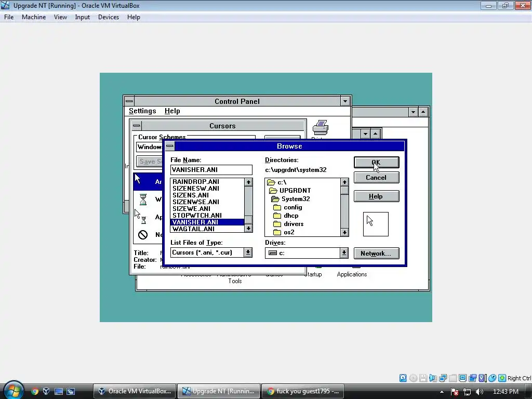
Task: Open the Cursor Schemes combo box
Action: [x=149, y=147]
